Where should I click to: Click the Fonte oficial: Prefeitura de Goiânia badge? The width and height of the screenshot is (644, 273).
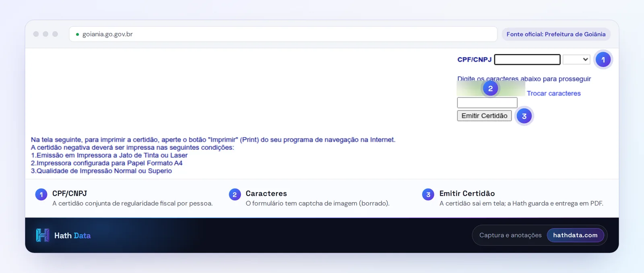[x=556, y=34]
